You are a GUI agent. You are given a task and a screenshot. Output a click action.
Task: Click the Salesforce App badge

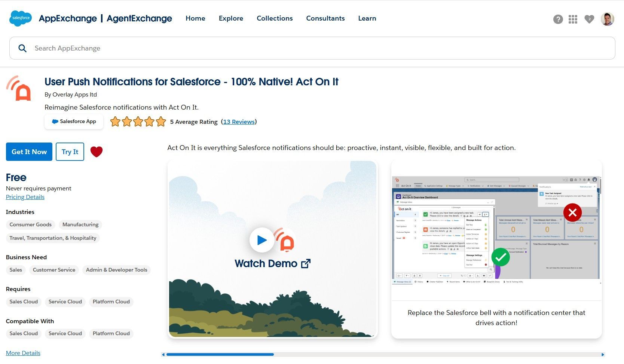click(x=74, y=122)
